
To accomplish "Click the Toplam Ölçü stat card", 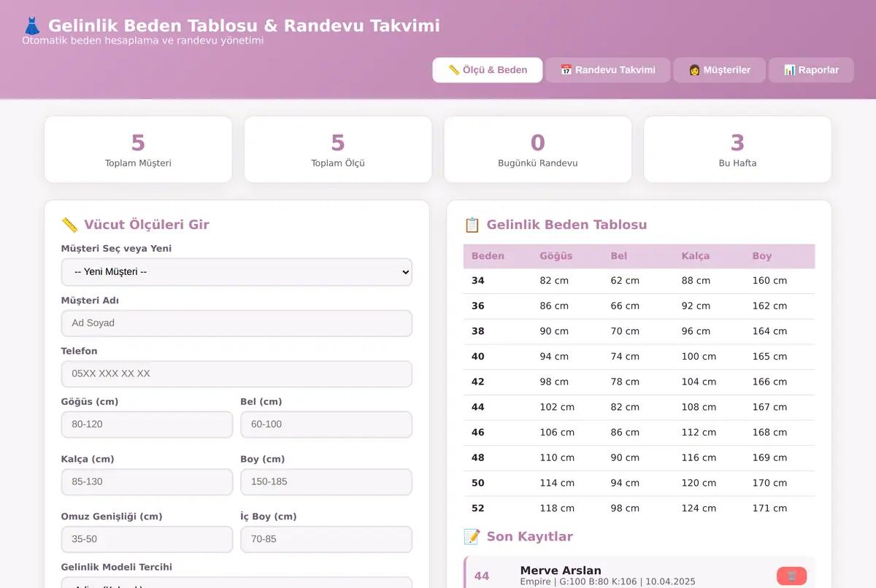I will coord(338,150).
